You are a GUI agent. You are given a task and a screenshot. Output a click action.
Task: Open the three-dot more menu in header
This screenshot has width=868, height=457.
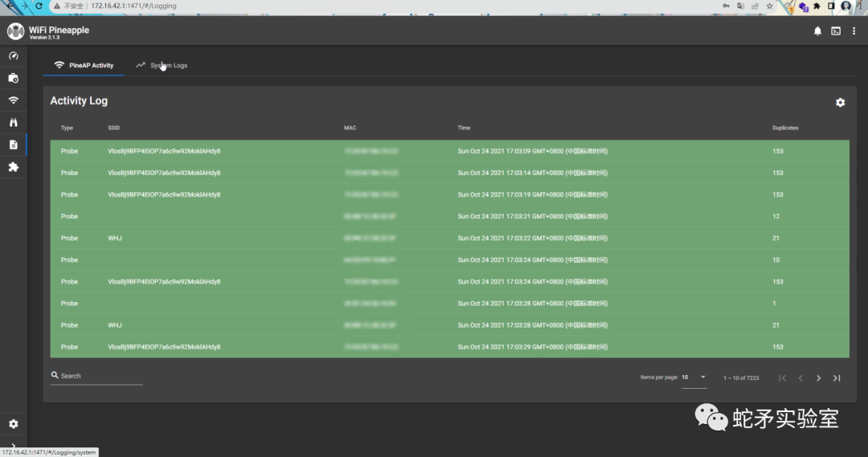[x=854, y=31]
